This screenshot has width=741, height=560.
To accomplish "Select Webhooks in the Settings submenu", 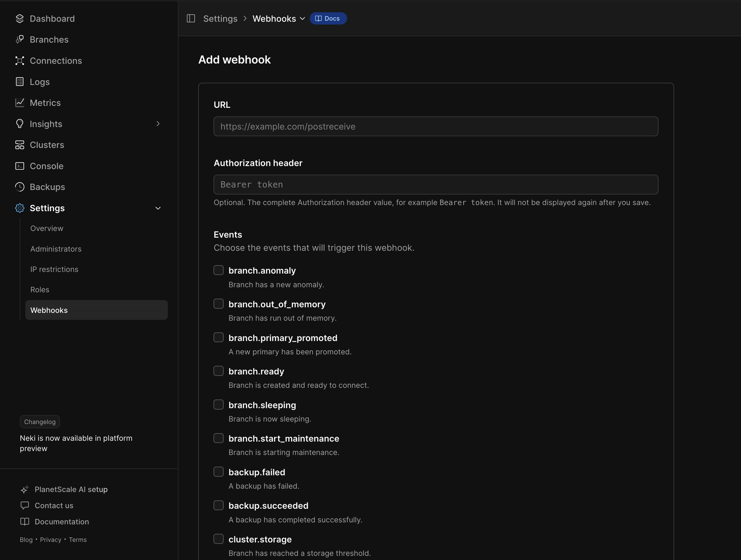I will coord(96,310).
